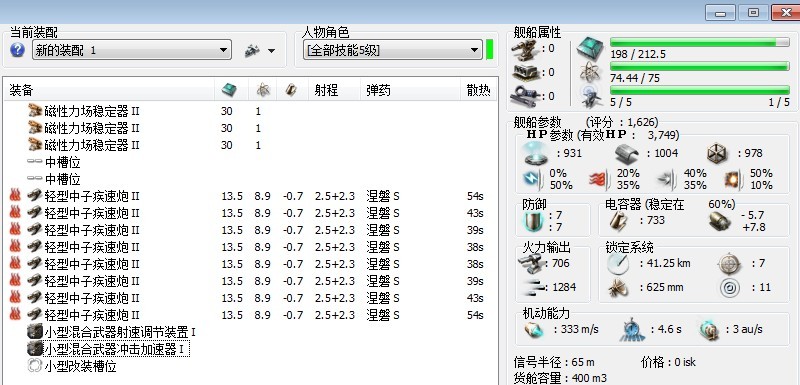The width and height of the screenshot is (800, 385).
Task: Sort by the 射程 column header
Action: point(334,90)
